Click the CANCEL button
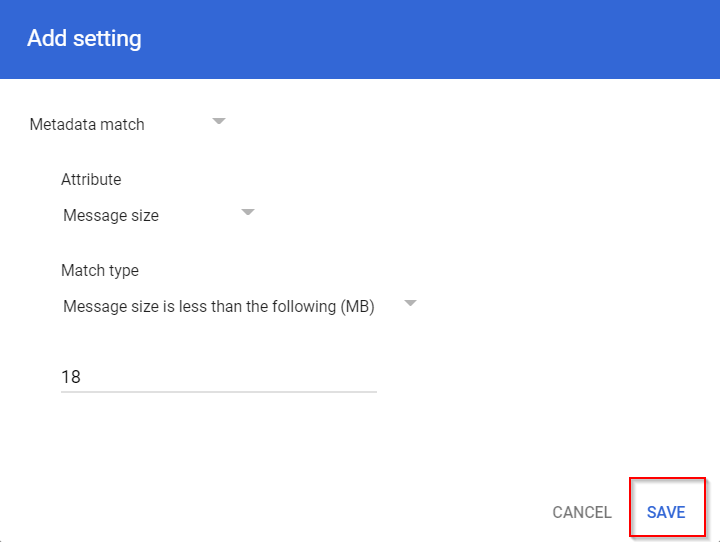Screen dimensions: 720x542 coord(581,512)
